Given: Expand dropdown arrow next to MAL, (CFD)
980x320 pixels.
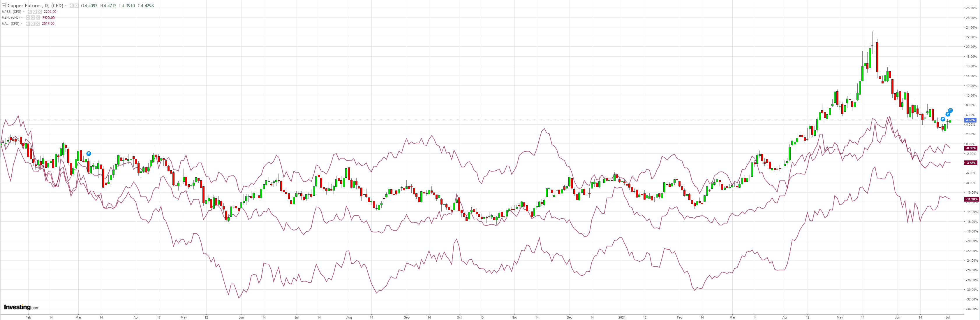Looking at the screenshot, I should tap(22, 24).
